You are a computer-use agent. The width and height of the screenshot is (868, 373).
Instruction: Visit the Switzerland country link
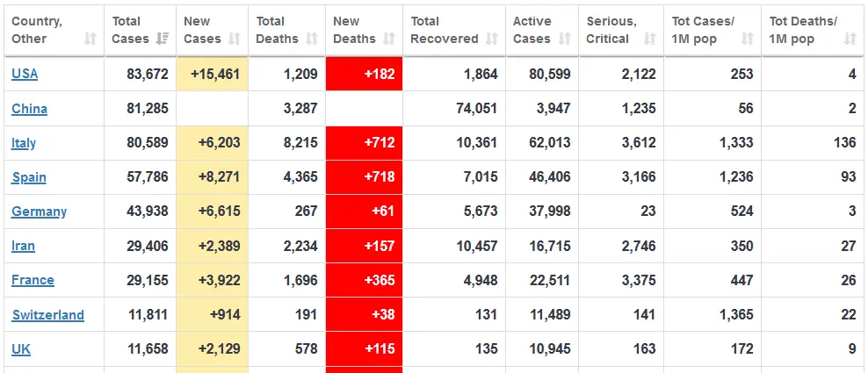coord(47,315)
